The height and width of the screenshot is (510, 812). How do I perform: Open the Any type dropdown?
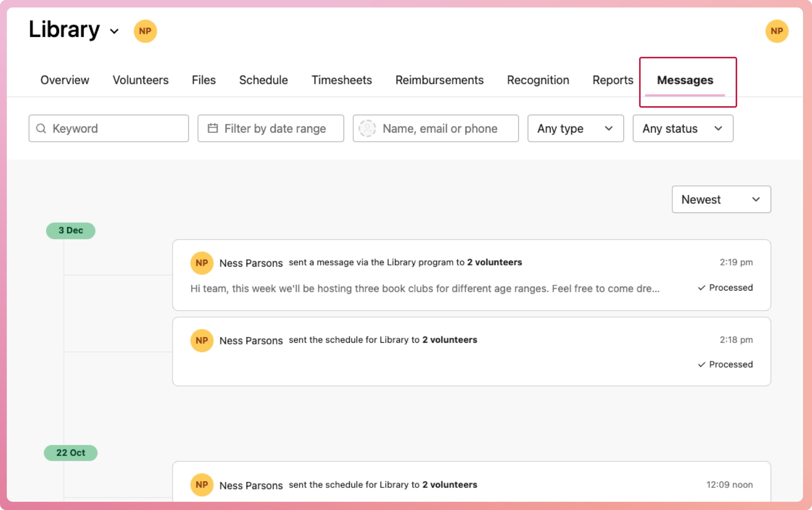point(575,129)
